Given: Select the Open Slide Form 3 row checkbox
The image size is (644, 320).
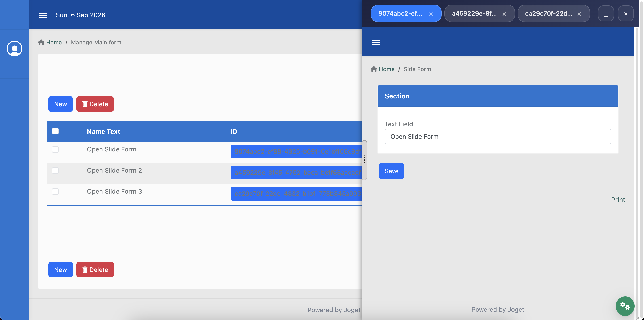Looking at the screenshot, I should pos(55,191).
